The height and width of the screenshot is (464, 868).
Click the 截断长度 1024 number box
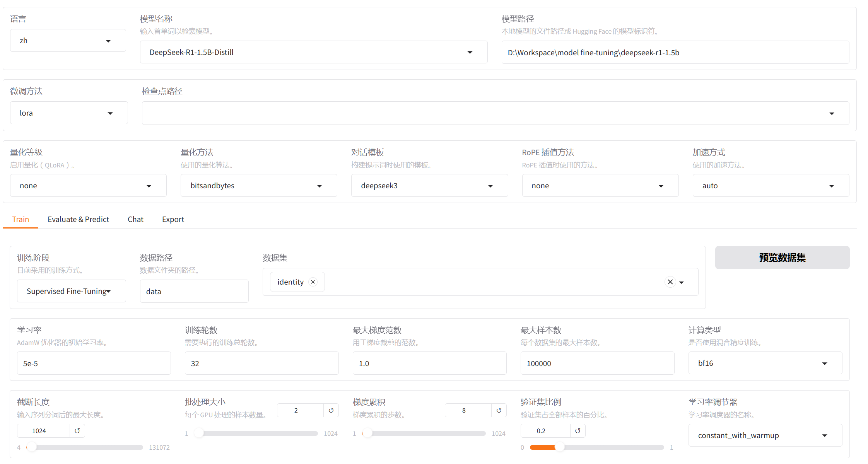43,431
